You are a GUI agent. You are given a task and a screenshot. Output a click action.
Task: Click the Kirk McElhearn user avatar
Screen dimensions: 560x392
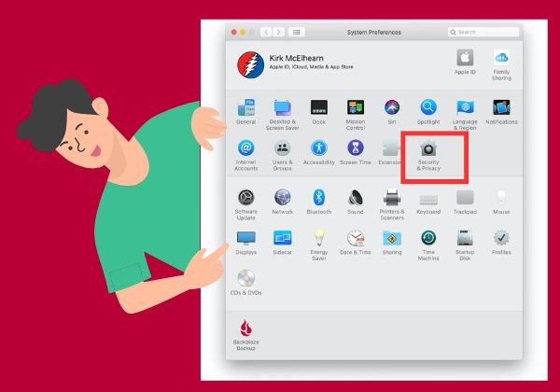coord(251,64)
